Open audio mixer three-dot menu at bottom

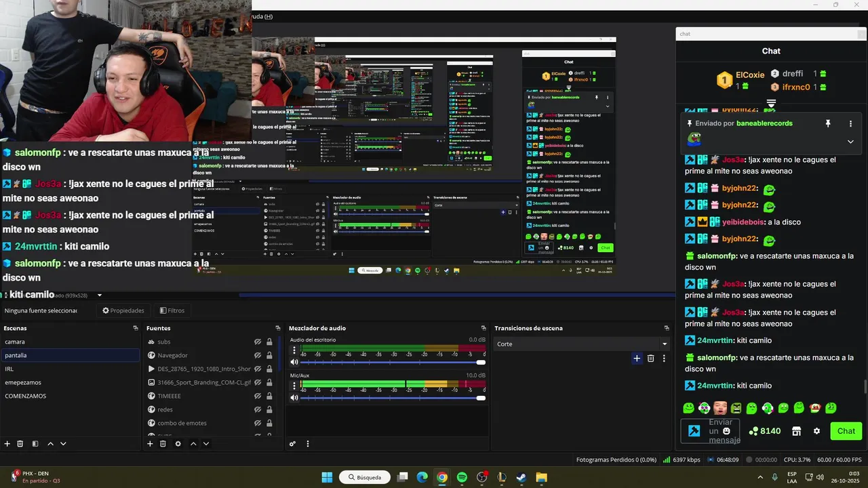pyautogui.click(x=307, y=444)
